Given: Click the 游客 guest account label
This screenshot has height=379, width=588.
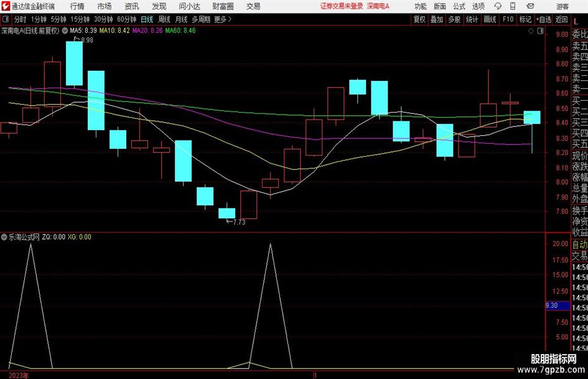Looking at the screenshot, I should 562,6.
